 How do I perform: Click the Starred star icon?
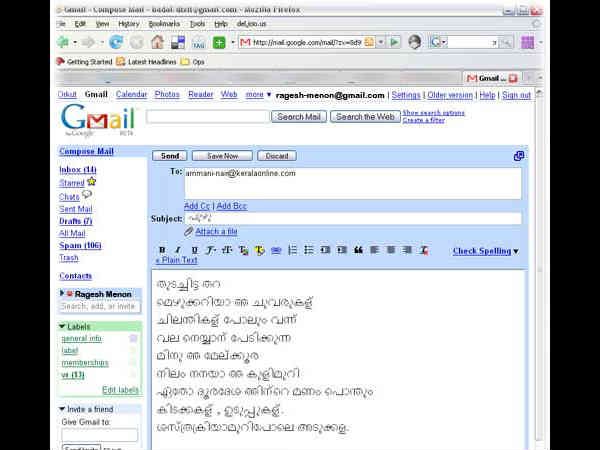[x=91, y=182]
